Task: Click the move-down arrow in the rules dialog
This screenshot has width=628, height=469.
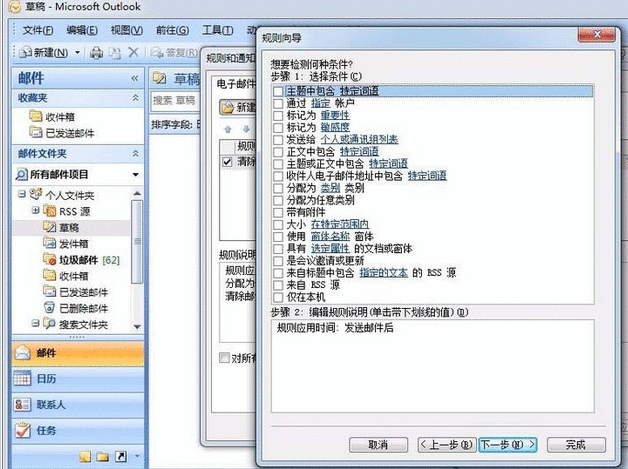Action: click(x=246, y=129)
